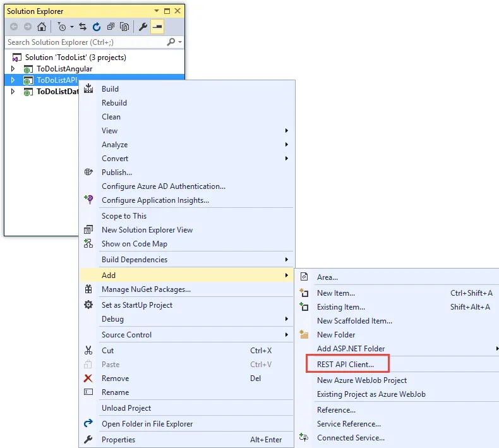Open the Solution Explorer window position dropdown
Image resolution: width=499 pixels, height=448 pixels.
click(x=156, y=11)
